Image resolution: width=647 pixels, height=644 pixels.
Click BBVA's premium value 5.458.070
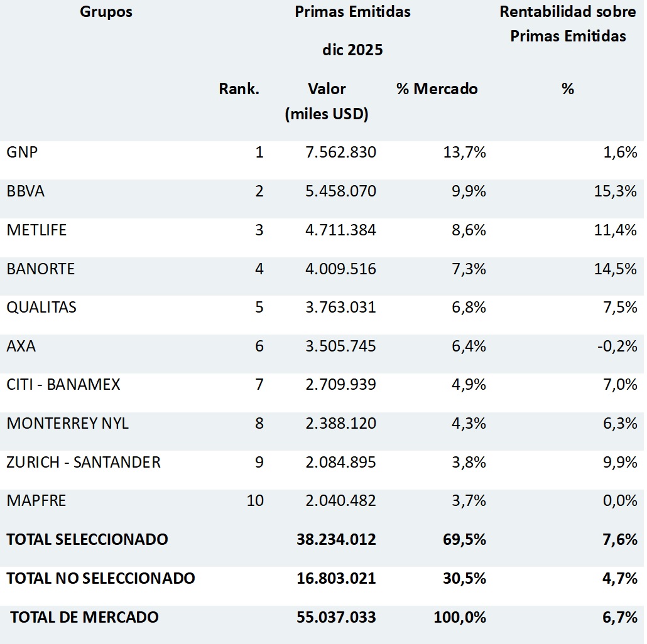340,191
